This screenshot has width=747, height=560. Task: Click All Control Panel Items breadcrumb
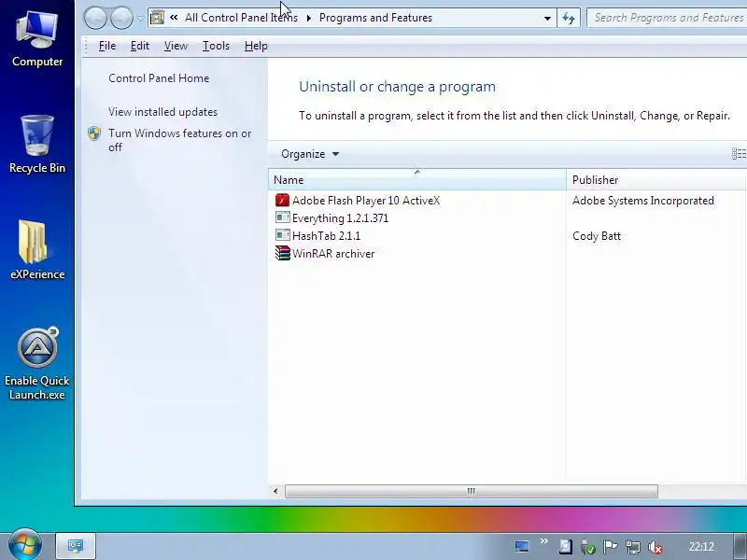pos(241,18)
